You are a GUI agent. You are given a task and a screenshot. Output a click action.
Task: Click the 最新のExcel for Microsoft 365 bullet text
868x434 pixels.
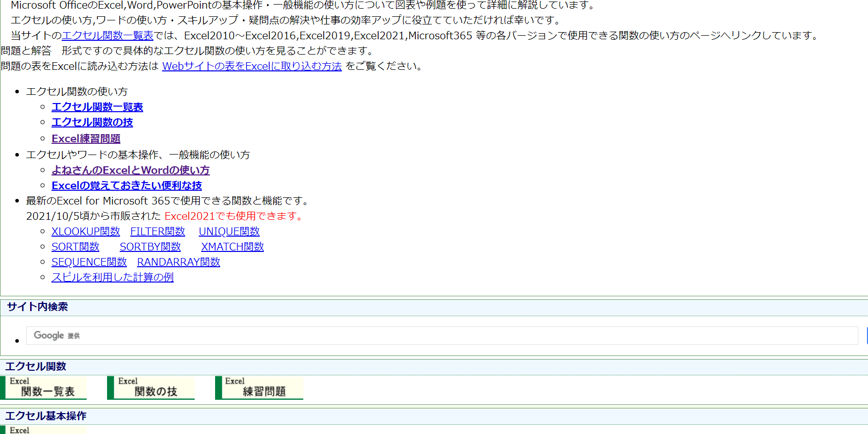pos(167,201)
